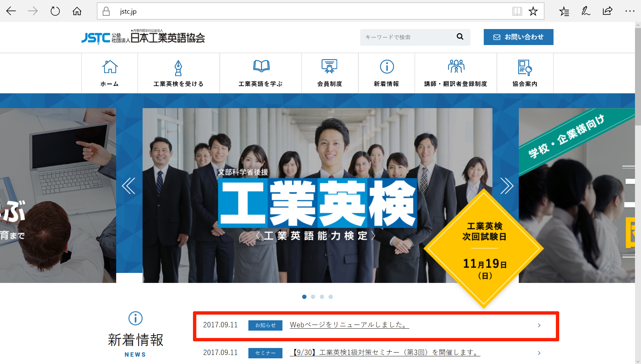Open 会員制度 navigation item
The height and width of the screenshot is (364, 641).
coord(330,73)
